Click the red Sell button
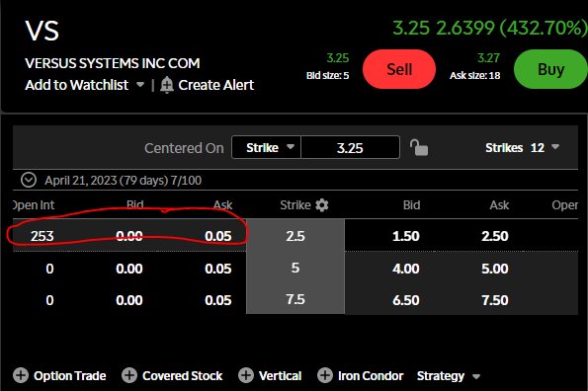 pyautogui.click(x=399, y=69)
